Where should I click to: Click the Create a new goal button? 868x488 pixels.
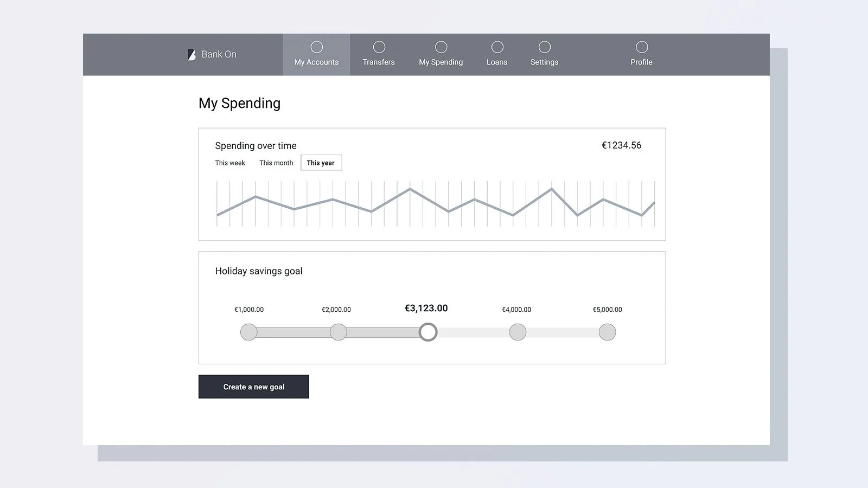[254, 387]
